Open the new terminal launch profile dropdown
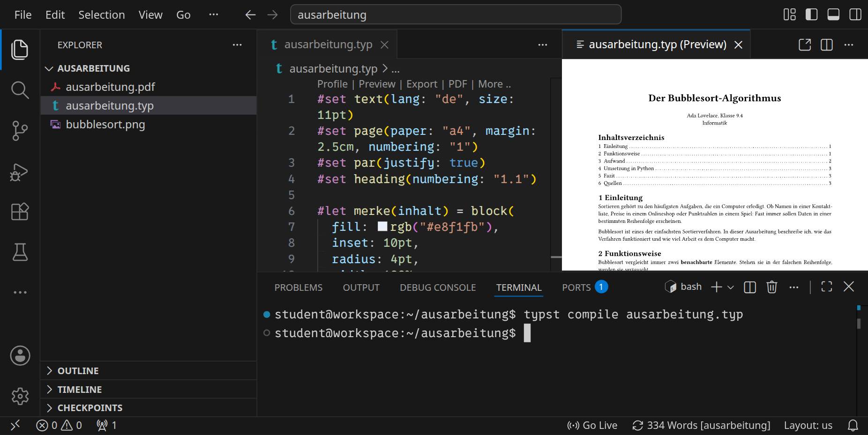Image resolution: width=868 pixels, height=435 pixels. (731, 288)
